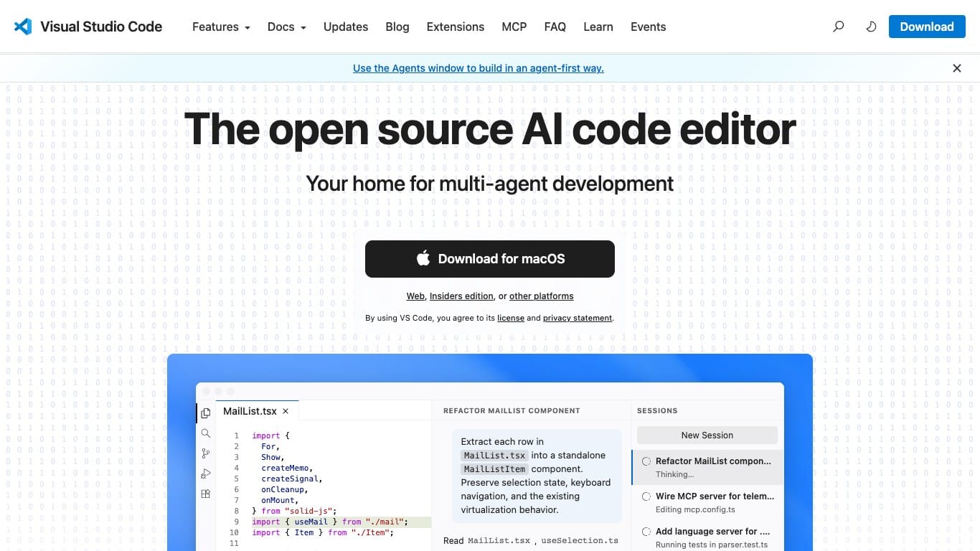
Task: Select the MailList.tsx tab label
Action: [x=250, y=411]
